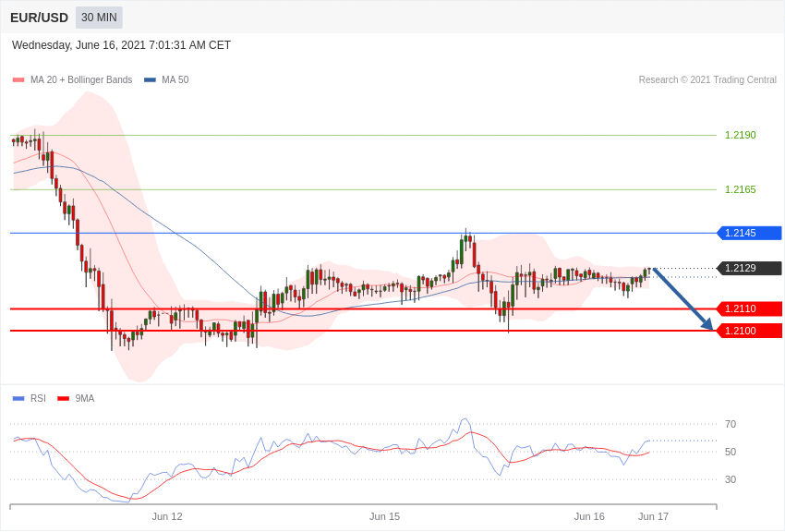This screenshot has width=785, height=532.
Task: Click the 9MA legend red swatch
Action: pyautogui.click(x=63, y=398)
